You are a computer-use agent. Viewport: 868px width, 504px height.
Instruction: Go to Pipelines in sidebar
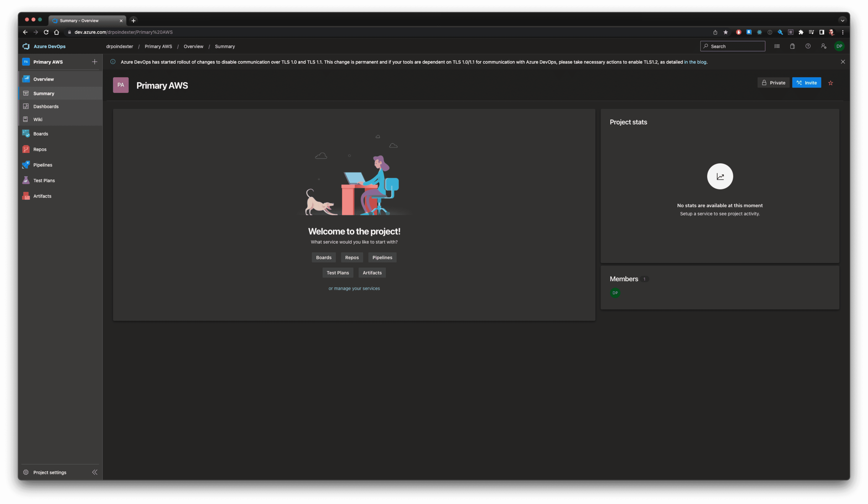[43, 165]
